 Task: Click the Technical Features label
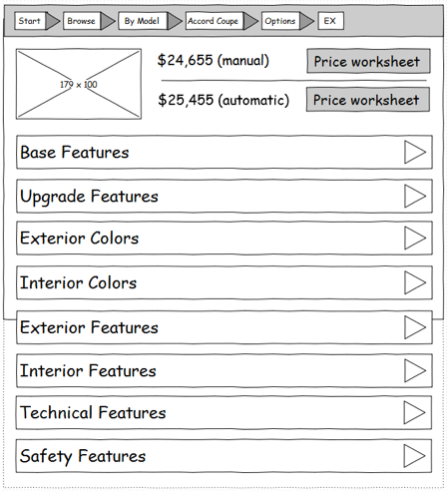93,412
